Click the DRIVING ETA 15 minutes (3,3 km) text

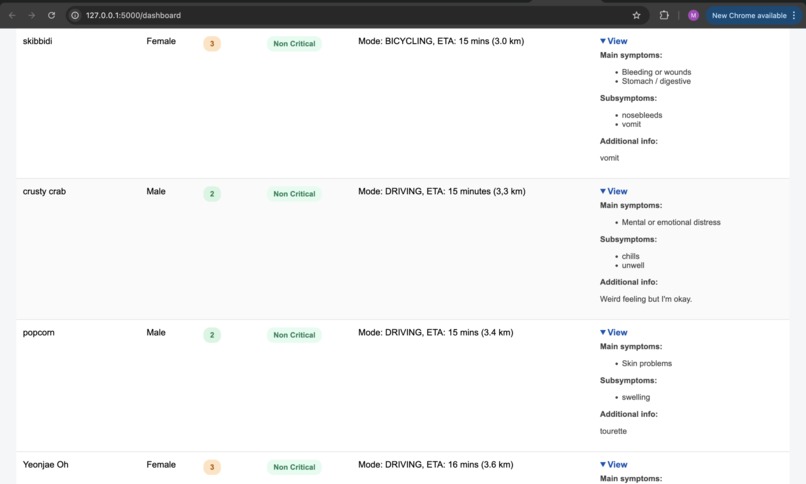[x=442, y=191]
